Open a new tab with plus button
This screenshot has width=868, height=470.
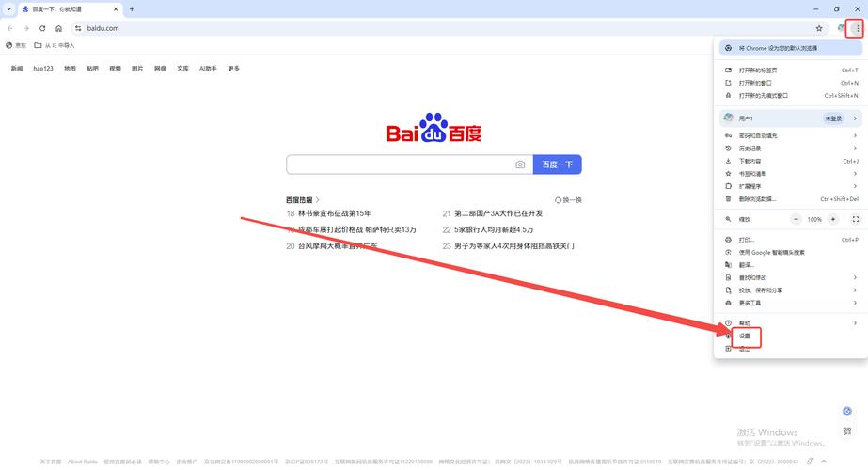point(132,8)
